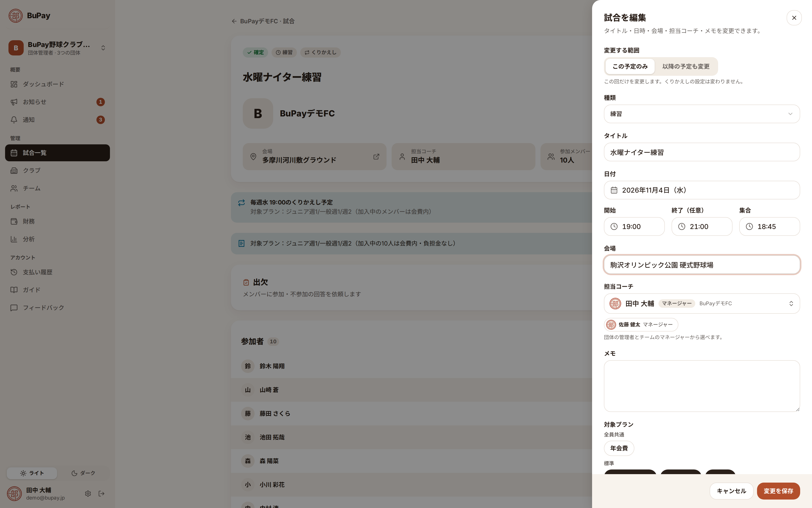Click 変更を保存 button
This screenshot has width=812, height=508.
pyautogui.click(x=778, y=491)
